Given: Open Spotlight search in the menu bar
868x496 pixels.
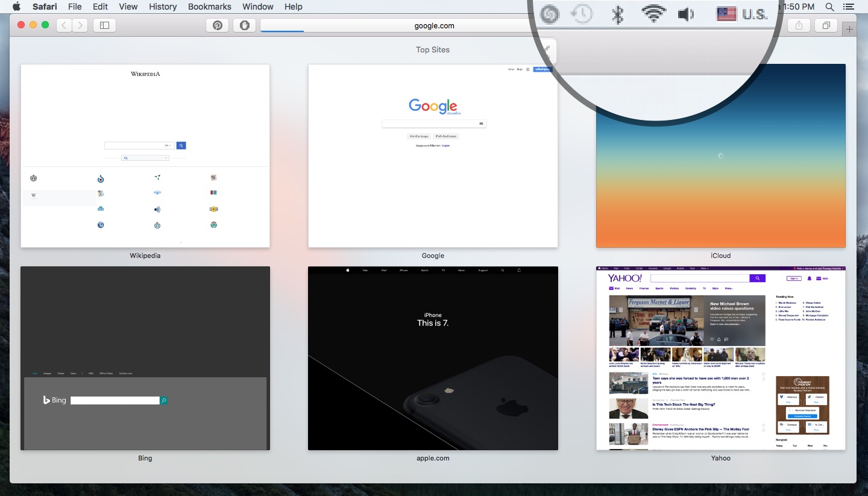Looking at the screenshot, I should click(x=830, y=7).
